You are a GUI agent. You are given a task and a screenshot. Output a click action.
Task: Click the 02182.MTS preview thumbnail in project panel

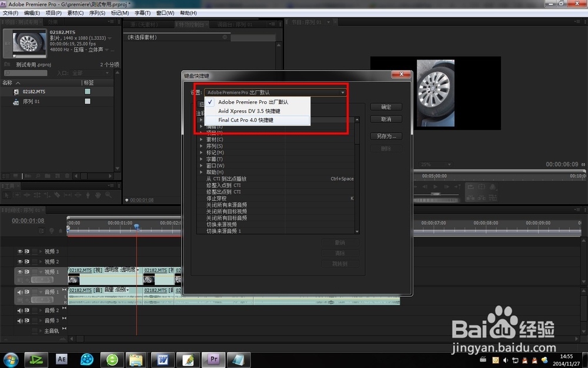click(29, 43)
